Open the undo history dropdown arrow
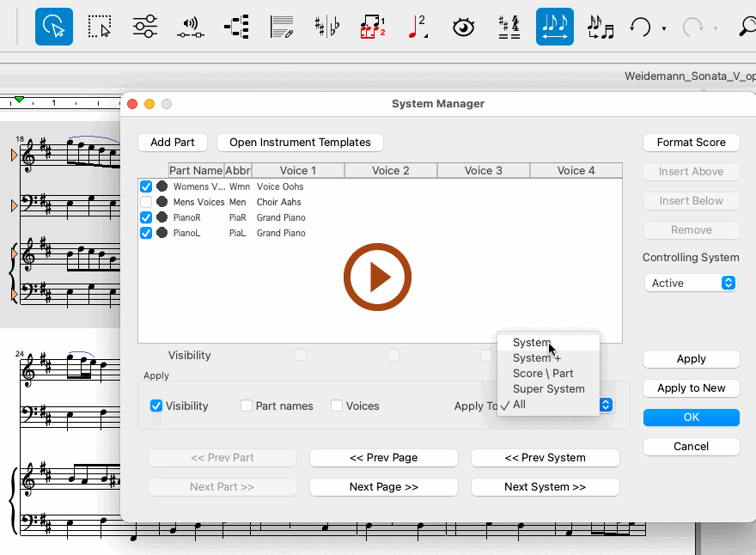The height and width of the screenshot is (555, 756). [664, 28]
